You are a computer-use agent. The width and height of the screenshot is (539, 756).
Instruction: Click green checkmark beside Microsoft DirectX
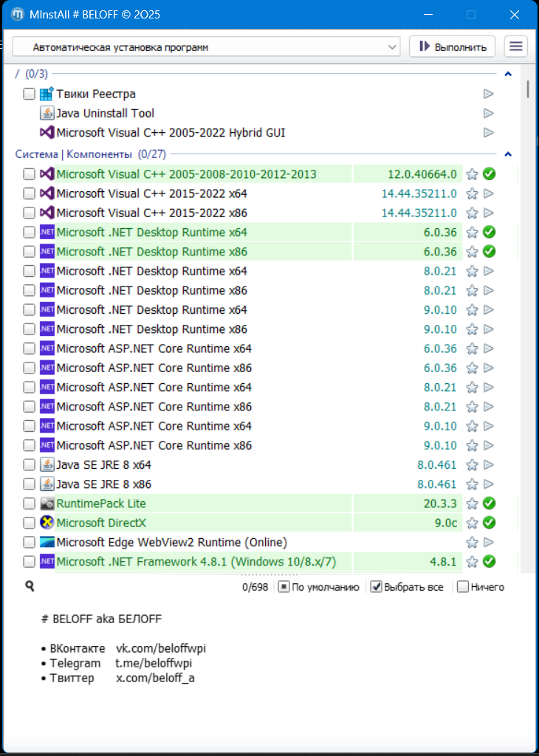pyautogui.click(x=489, y=523)
